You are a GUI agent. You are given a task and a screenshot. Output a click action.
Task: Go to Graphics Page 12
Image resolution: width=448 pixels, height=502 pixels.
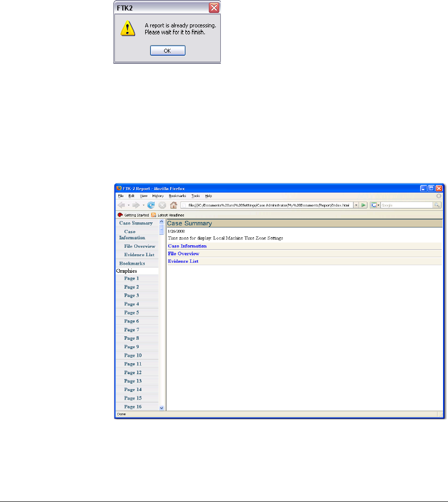[133, 373]
